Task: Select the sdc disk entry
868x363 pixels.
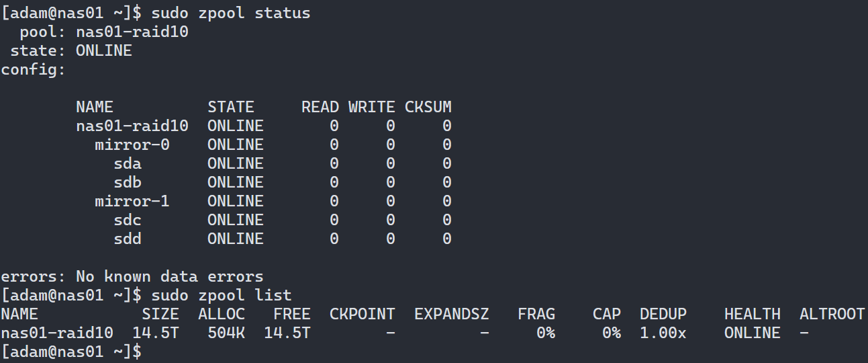Action: point(128,220)
